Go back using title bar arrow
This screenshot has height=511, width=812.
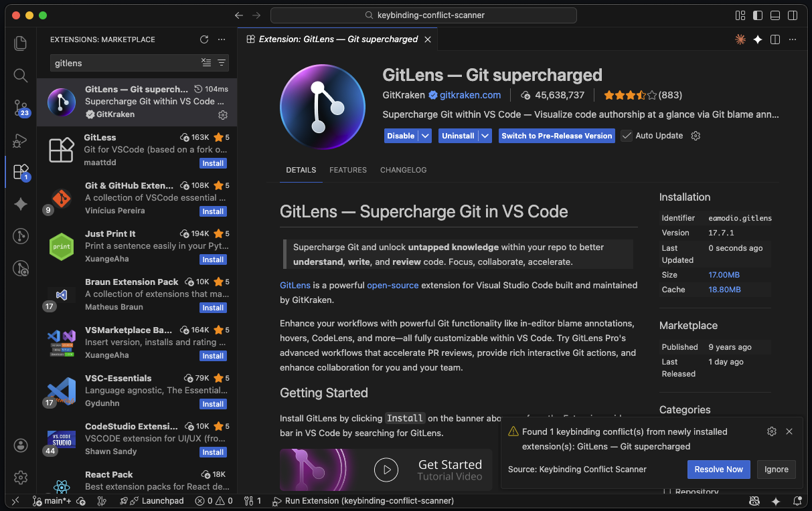239,15
